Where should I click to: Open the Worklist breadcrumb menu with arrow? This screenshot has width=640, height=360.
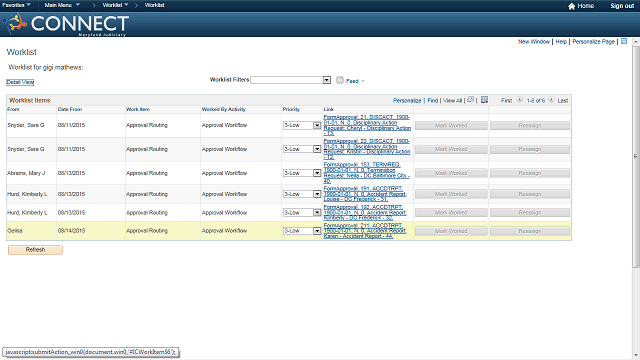[x=116, y=5]
